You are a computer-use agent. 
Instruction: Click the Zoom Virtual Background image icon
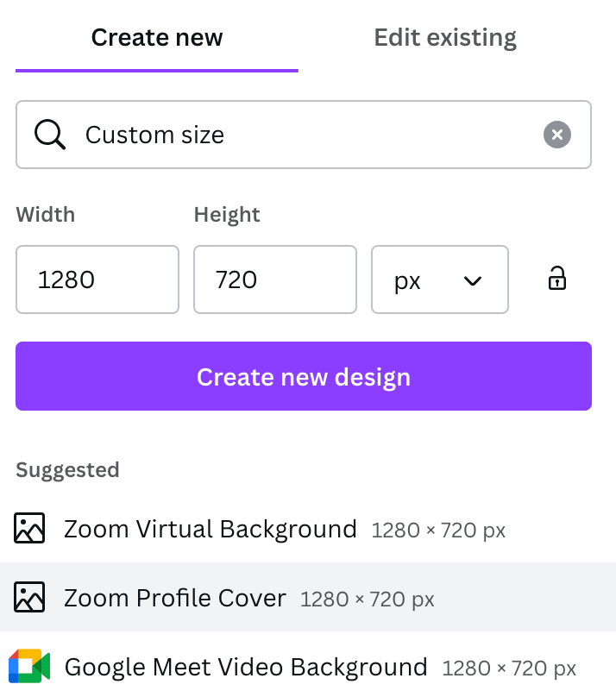pos(29,528)
